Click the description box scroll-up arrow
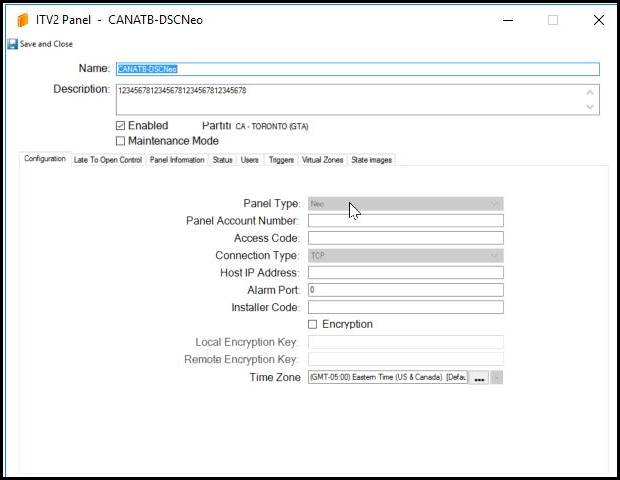Screen dimensions: 620x480 tap(591, 92)
